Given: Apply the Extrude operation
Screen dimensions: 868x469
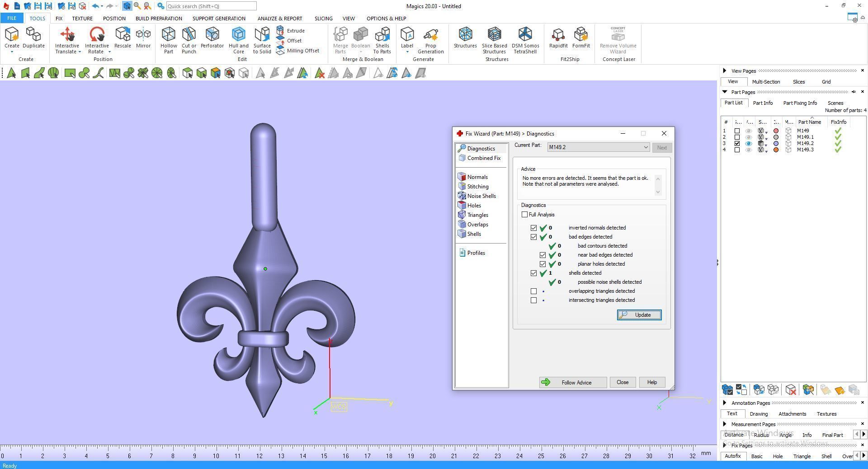Looking at the screenshot, I should (290, 31).
